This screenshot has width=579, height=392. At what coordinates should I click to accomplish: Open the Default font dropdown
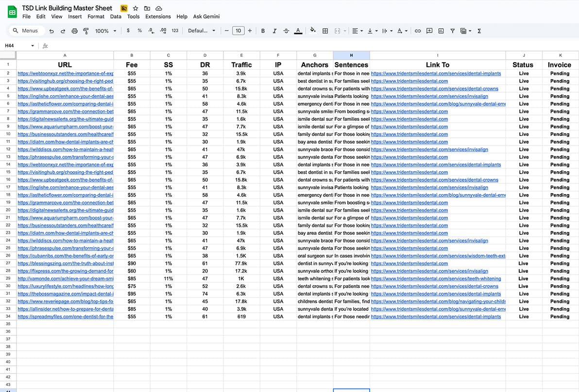click(x=202, y=31)
